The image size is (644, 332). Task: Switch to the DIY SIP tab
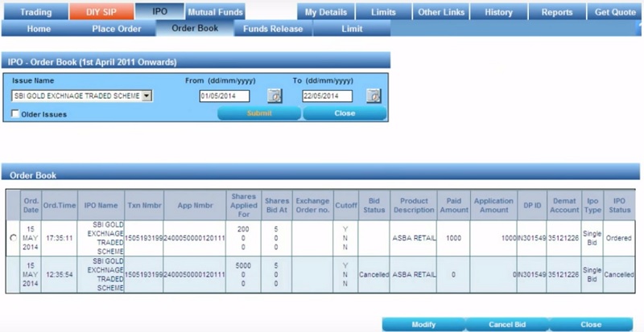[x=102, y=12]
